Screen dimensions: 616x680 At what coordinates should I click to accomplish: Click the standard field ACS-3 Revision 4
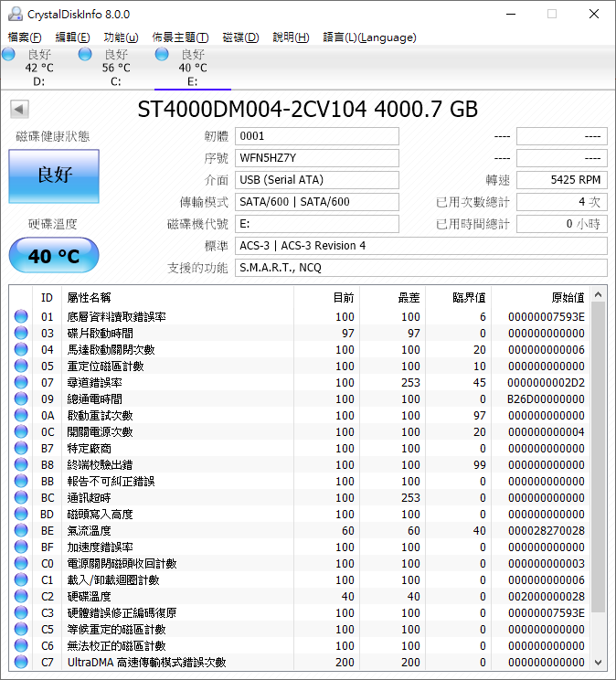coord(421,246)
